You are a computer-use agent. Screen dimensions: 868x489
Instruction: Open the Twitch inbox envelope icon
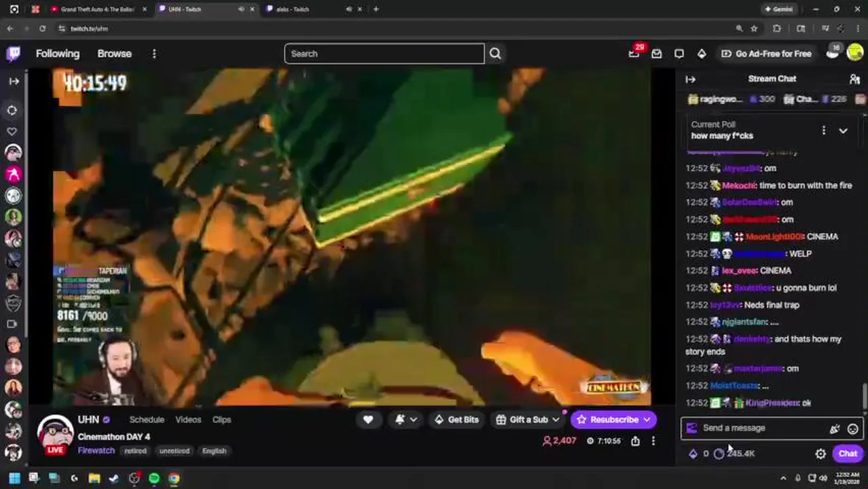click(657, 54)
